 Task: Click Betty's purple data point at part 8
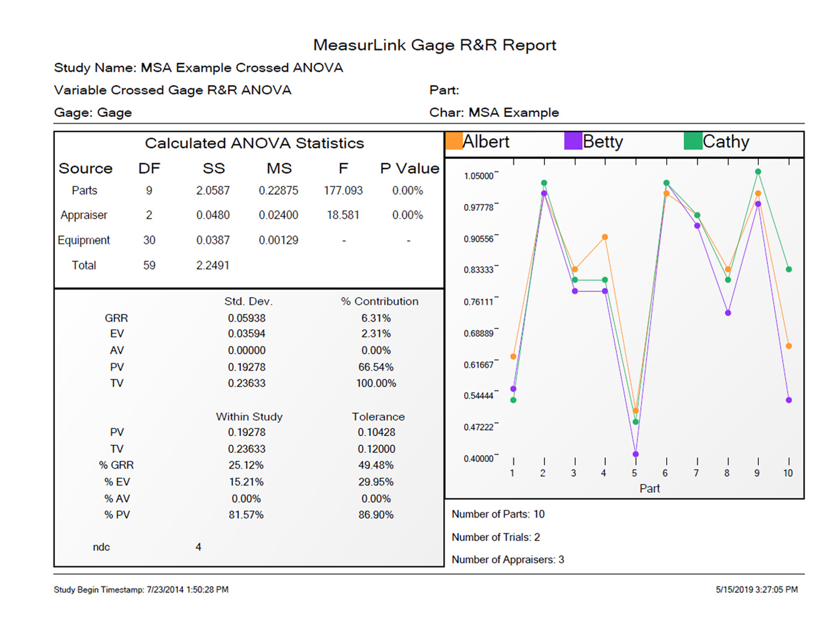(728, 313)
